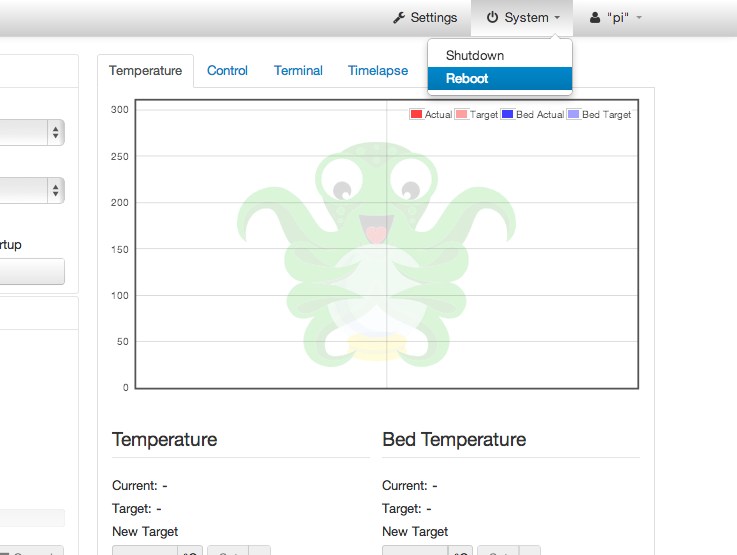Switch to the Temperature tab
Screen dimensions: 737x555
click(145, 70)
